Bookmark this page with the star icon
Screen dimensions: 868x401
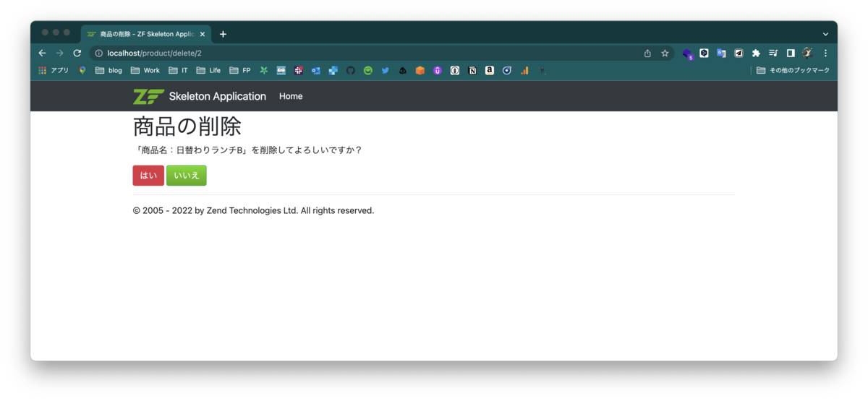665,53
